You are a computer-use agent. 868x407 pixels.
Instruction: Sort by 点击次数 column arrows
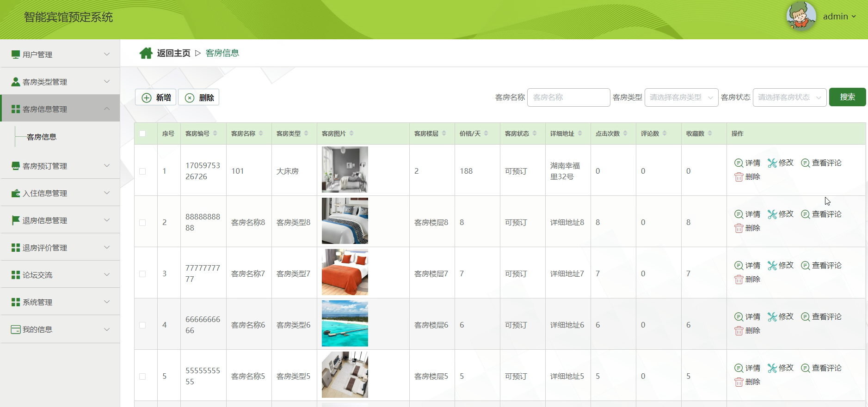[625, 133]
